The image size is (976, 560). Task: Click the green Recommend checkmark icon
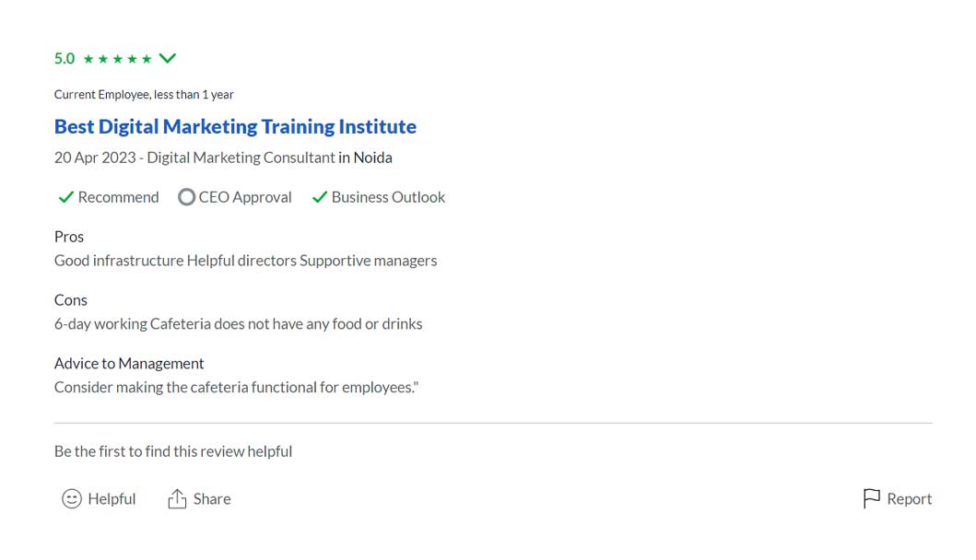point(65,197)
